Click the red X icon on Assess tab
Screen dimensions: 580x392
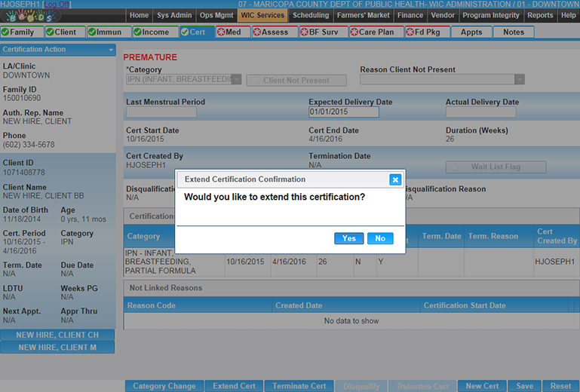[x=257, y=32]
